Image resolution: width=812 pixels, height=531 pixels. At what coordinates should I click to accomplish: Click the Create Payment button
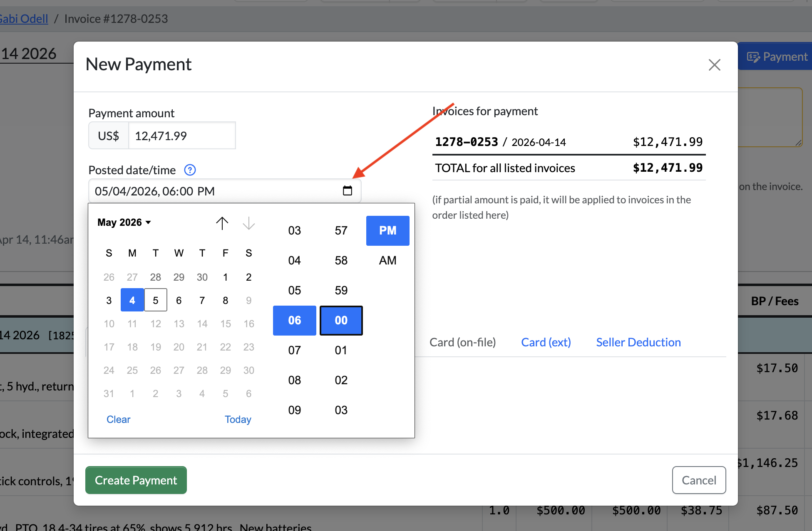pyautogui.click(x=136, y=480)
